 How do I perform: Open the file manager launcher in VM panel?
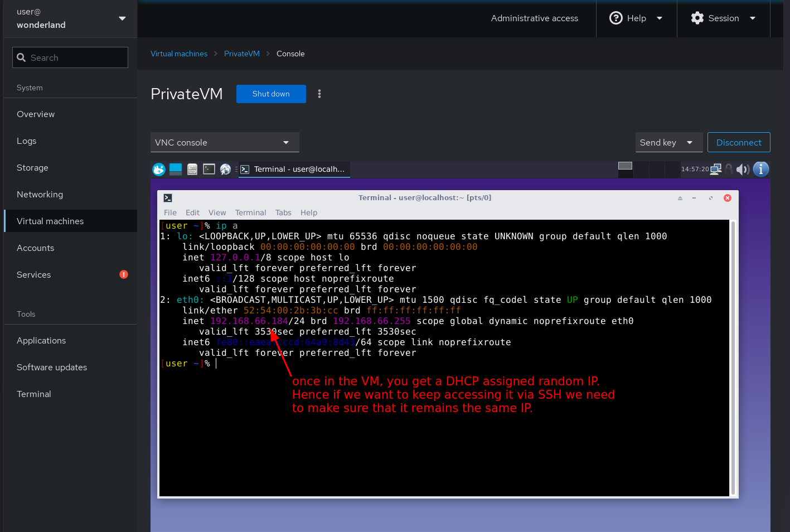[192, 169]
